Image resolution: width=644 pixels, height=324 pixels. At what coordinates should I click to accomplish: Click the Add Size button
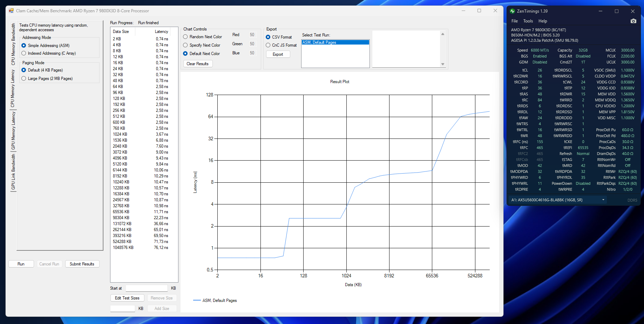[162, 309]
